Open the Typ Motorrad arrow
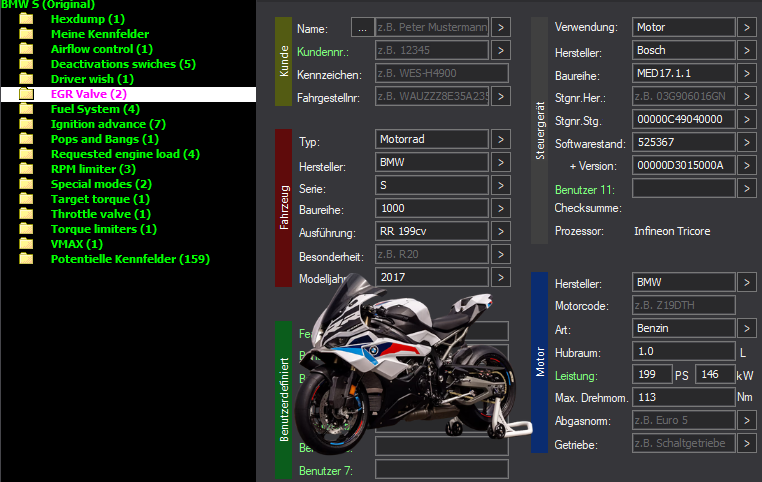Screen dimensions: 762x482 pyautogui.click(x=501, y=139)
